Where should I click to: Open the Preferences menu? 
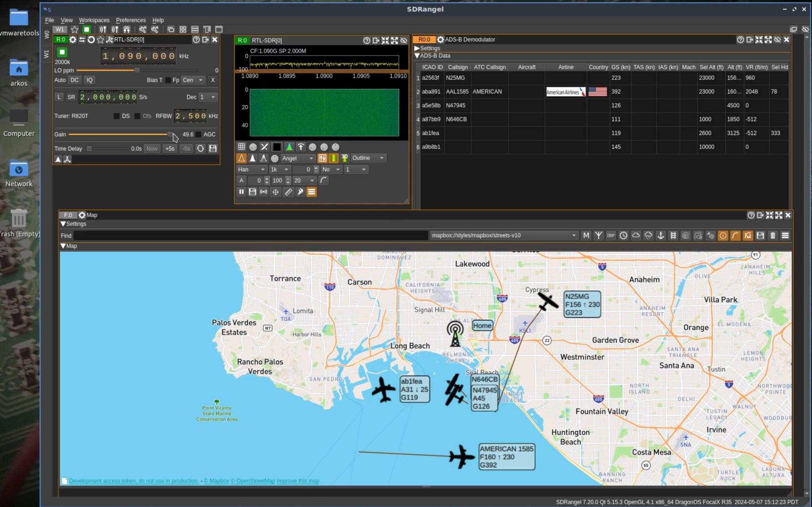130,20
